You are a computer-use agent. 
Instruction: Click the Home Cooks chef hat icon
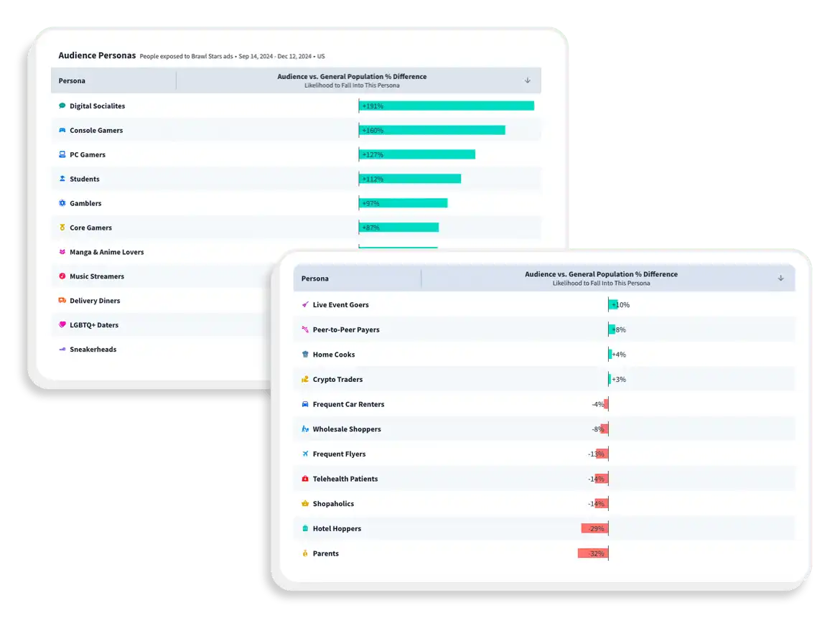tap(304, 355)
